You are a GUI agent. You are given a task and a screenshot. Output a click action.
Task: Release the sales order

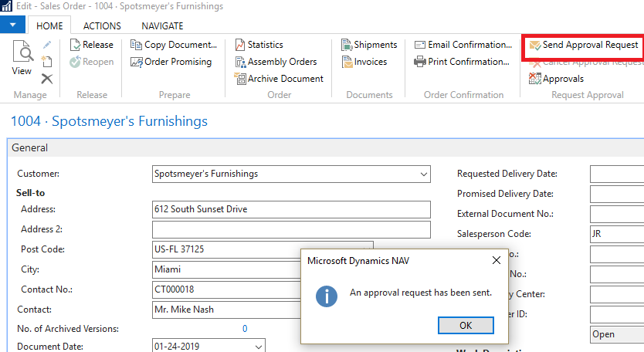(x=92, y=44)
